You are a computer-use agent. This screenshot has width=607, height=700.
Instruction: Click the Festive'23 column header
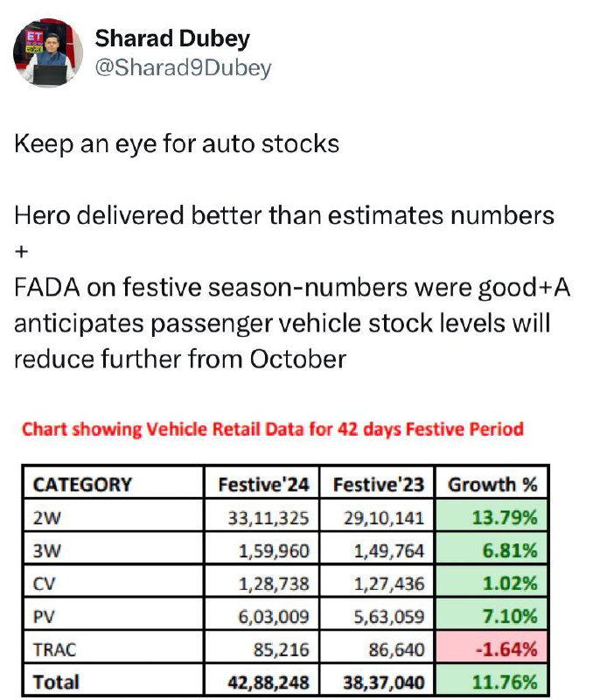click(378, 485)
